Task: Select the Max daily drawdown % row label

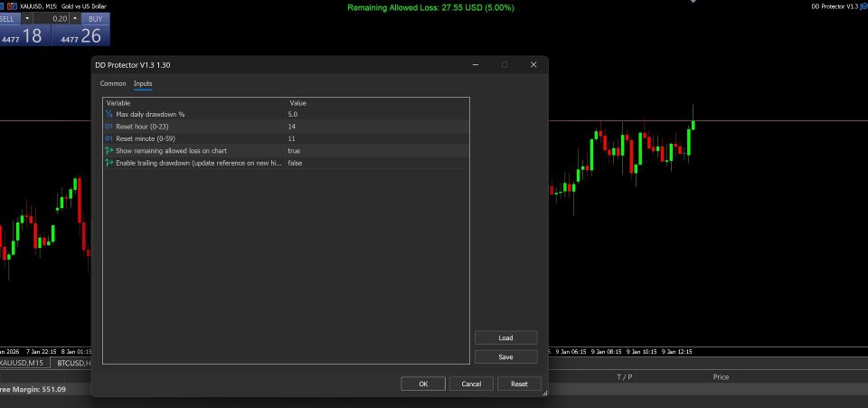Action: pos(150,114)
